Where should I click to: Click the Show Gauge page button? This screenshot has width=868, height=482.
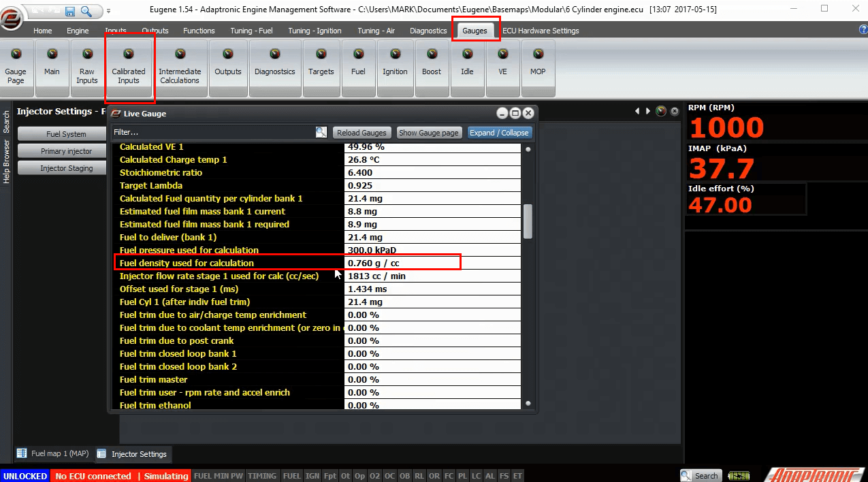[428, 133]
